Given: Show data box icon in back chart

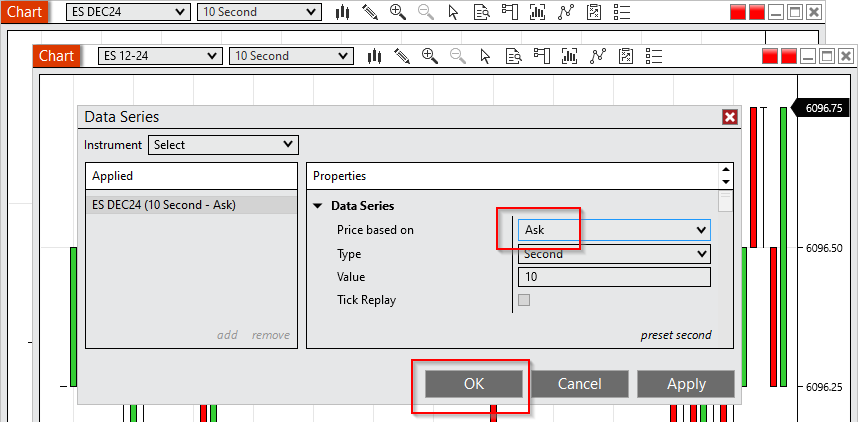Looking at the screenshot, I should 482,12.
